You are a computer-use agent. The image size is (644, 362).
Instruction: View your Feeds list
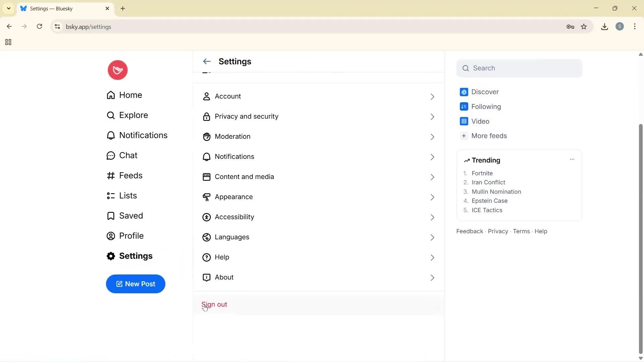(x=131, y=175)
